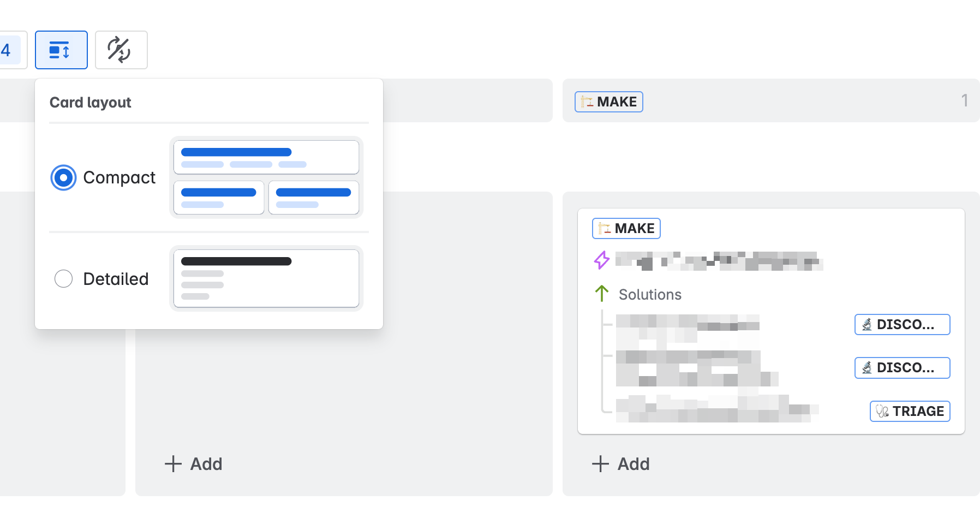
Task: Click the Compact layout preview thumbnail
Action: [266, 177]
